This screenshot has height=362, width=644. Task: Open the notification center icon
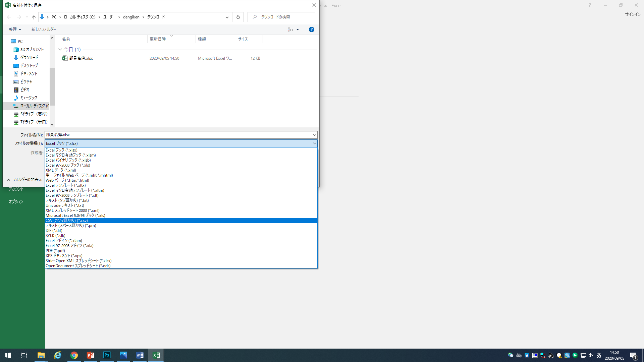coord(634,355)
